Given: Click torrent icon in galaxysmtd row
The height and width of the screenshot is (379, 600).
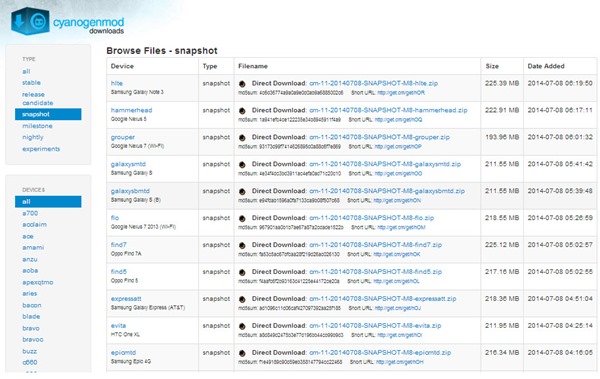Looking at the screenshot, I should pos(242,165).
